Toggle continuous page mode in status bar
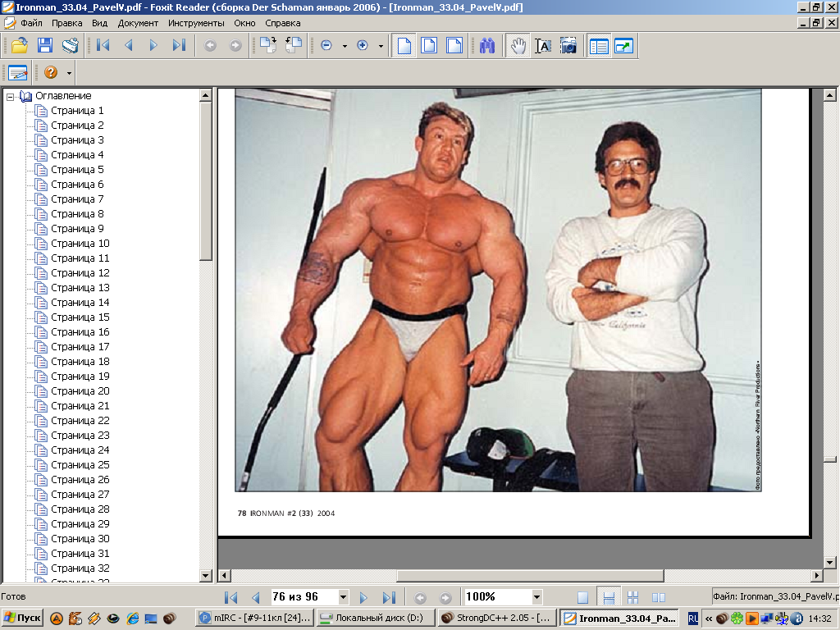 click(608, 597)
